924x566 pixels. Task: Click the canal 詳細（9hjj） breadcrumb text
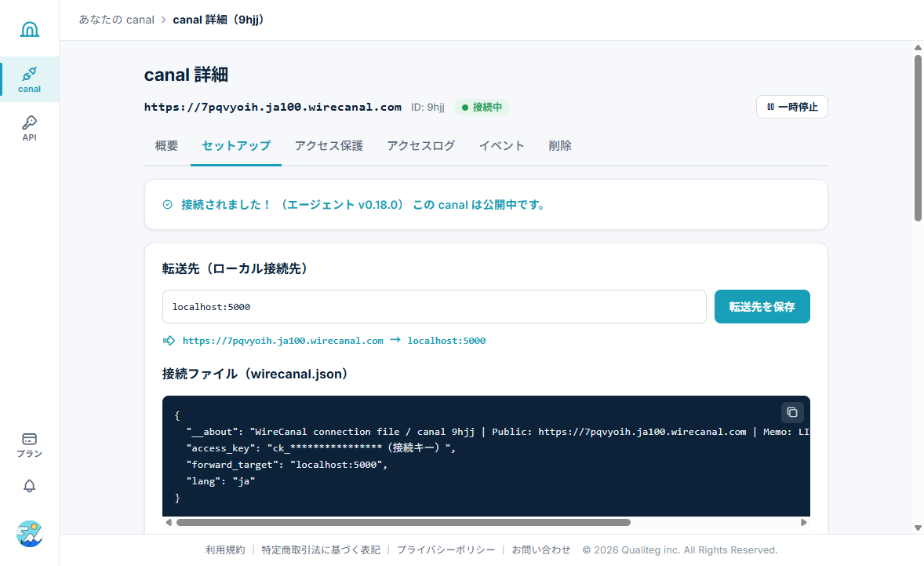(219, 20)
